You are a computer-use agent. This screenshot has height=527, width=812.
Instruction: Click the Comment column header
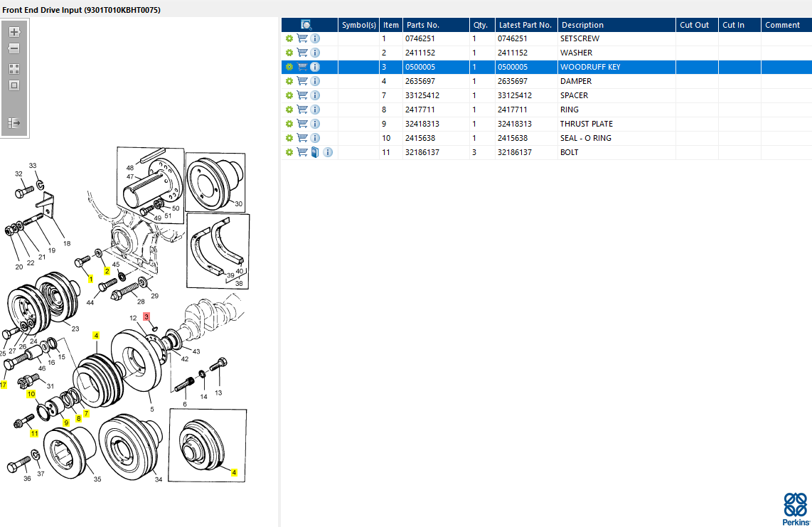(x=786, y=25)
